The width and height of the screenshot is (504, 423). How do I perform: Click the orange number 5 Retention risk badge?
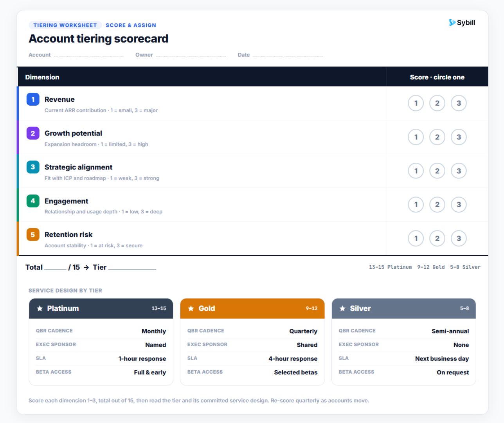33,235
